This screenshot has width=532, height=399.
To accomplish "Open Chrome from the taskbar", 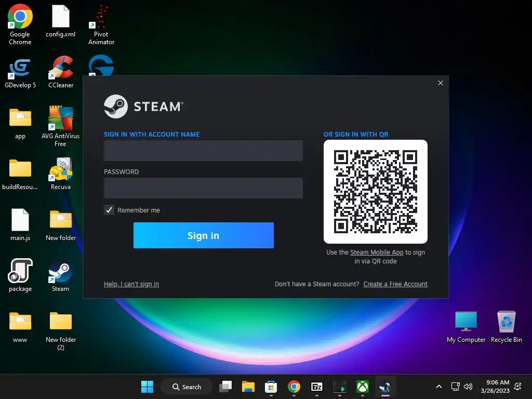I will pyautogui.click(x=294, y=387).
